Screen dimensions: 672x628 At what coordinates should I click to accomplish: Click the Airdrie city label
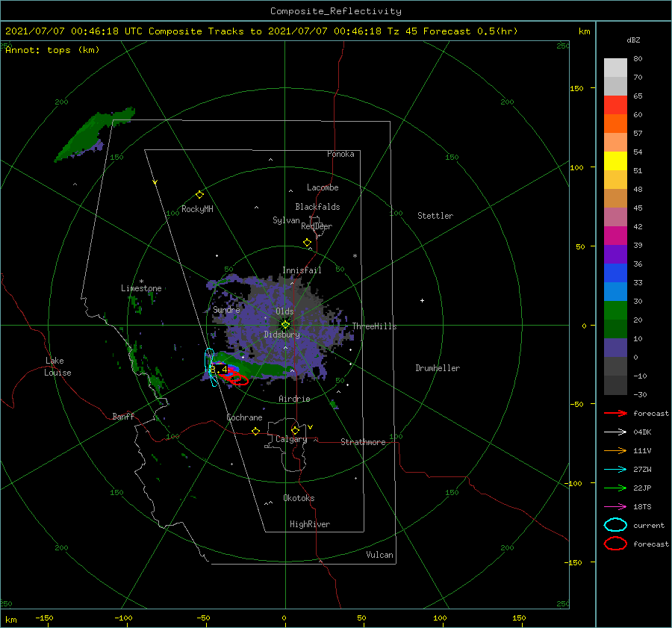coord(294,399)
